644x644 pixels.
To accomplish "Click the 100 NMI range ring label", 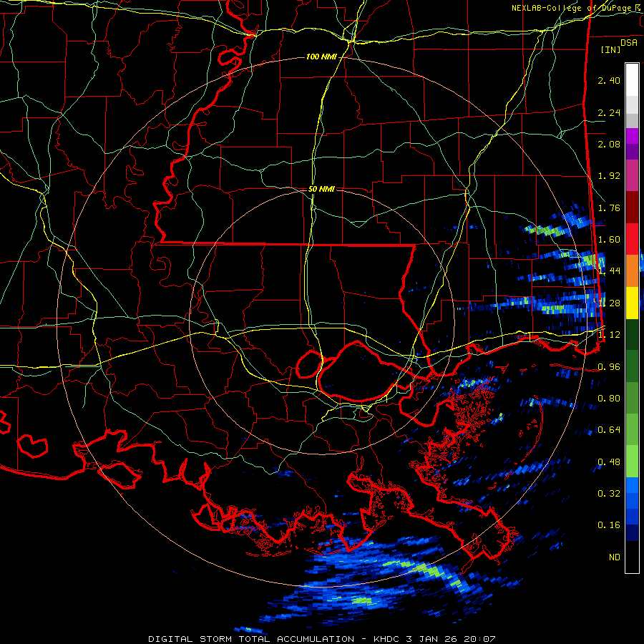I will 321,57.
